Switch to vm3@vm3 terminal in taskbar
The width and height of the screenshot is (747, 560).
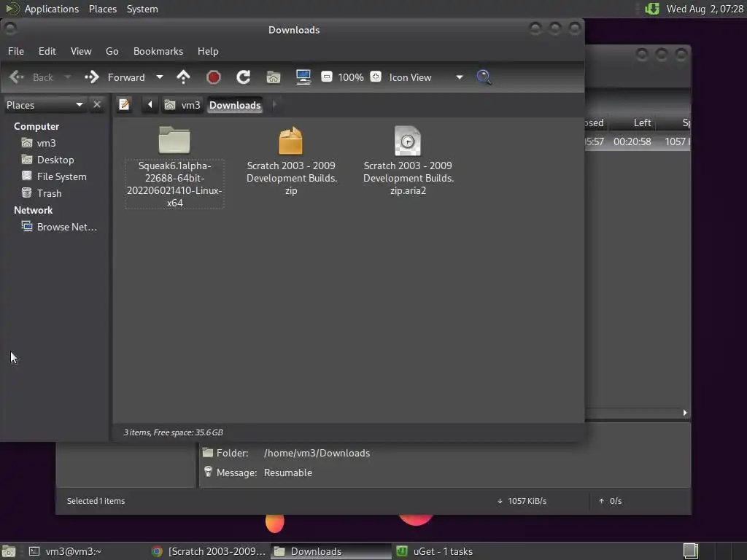click(66, 551)
